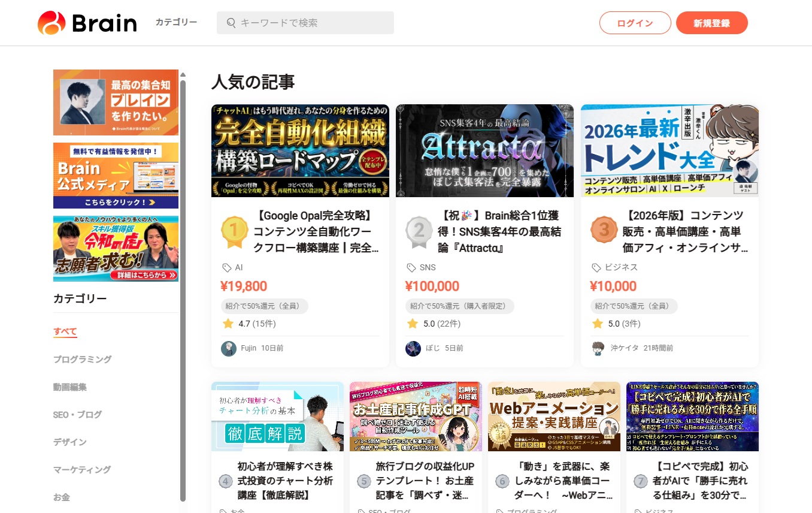Open Fujin's author avatar
The image size is (812, 513).
[x=229, y=348]
